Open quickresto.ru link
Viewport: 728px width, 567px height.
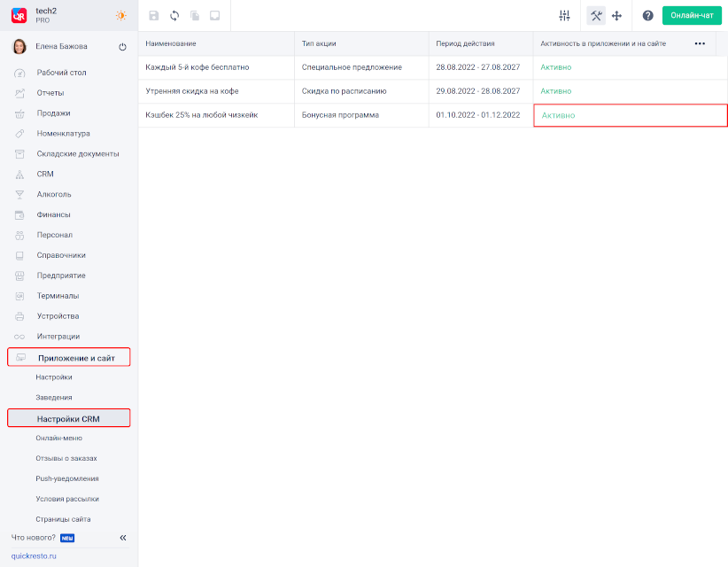(x=34, y=555)
